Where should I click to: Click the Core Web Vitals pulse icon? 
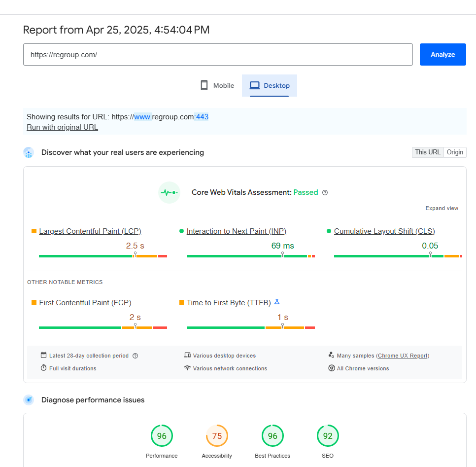pyautogui.click(x=169, y=192)
